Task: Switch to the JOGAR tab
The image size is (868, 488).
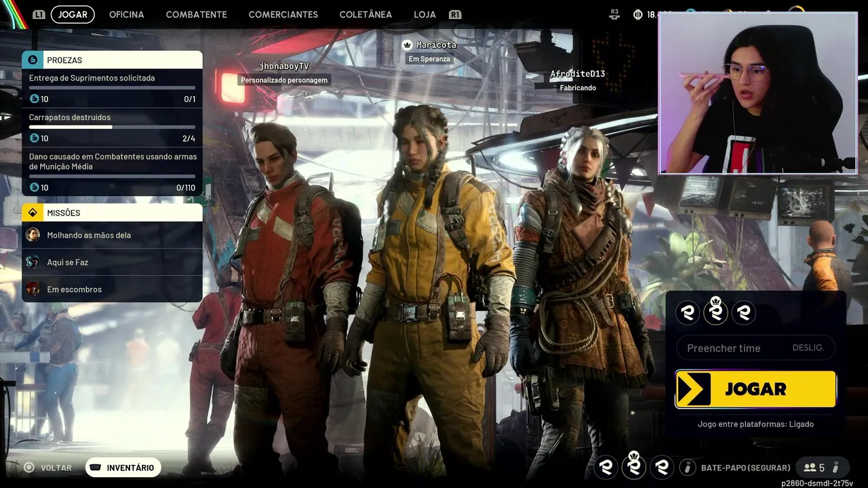Action: point(73,14)
